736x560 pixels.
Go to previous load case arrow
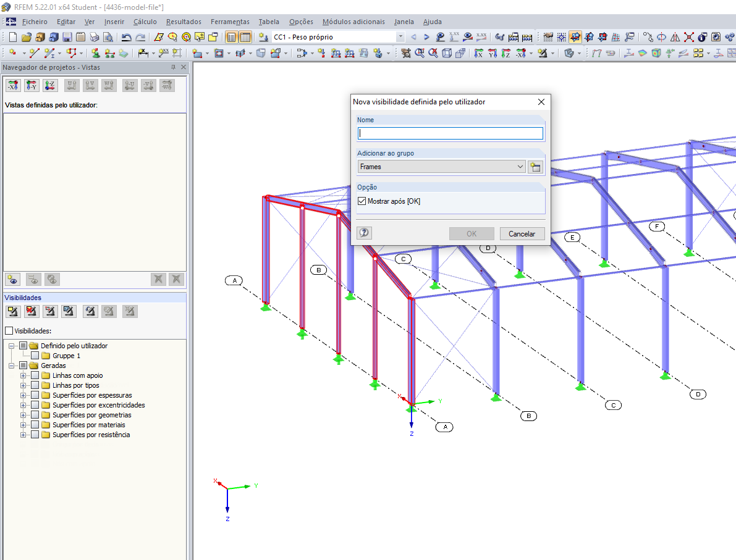click(x=413, y=37)
